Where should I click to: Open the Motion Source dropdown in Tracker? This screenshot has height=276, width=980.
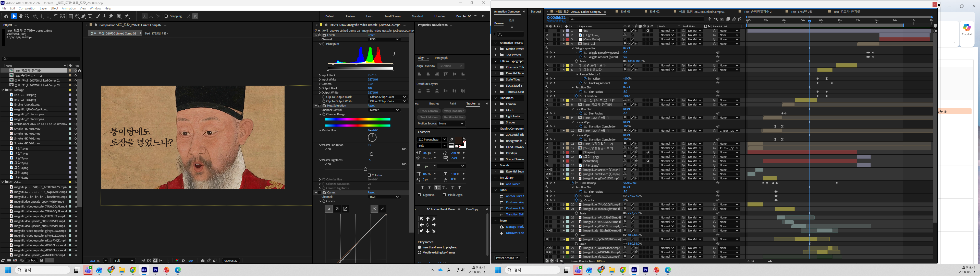[x=451, y=123]
